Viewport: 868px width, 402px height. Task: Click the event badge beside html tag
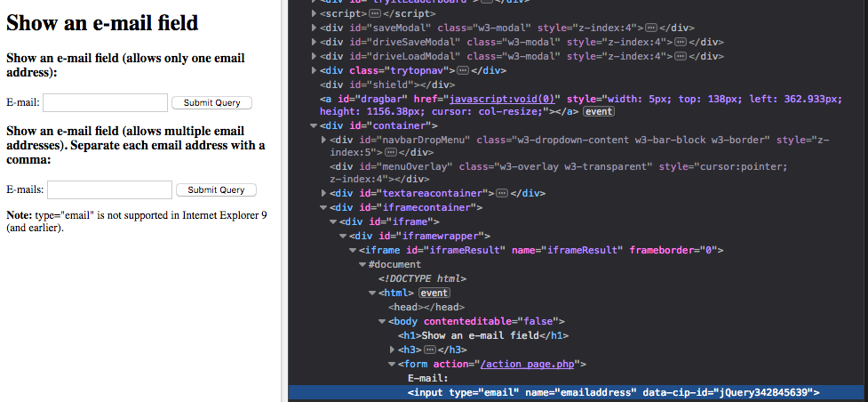(x=434, y=293)
